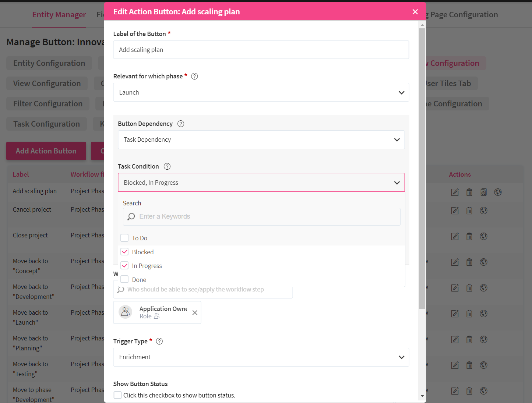Remove the Application Owner role chip
Image resolution: width=532 pixels, height=403 pixels.
point(195,312)
